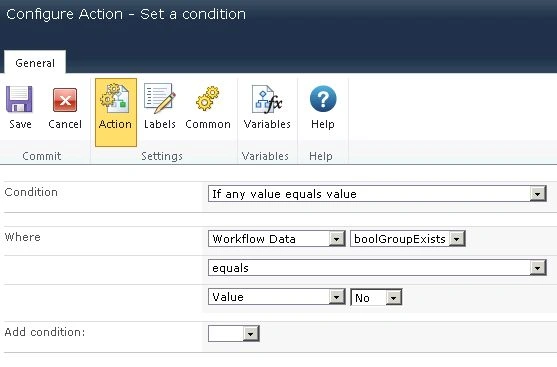Click the Save floppy disk icon
This screenshot has width=557, height=367.
tap(20, 100)
